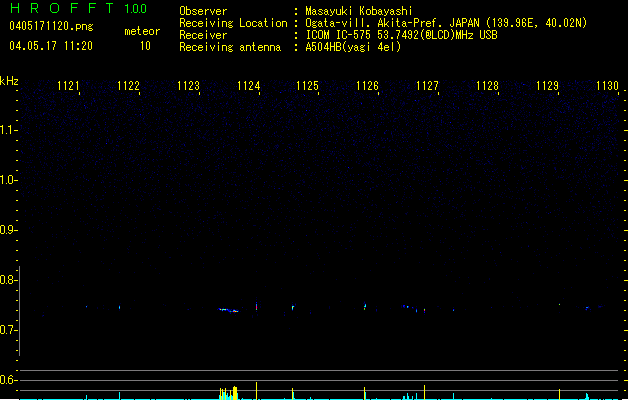Click the meteor count value 10
Screen dimensions: 629x400
tap(145, 46)
